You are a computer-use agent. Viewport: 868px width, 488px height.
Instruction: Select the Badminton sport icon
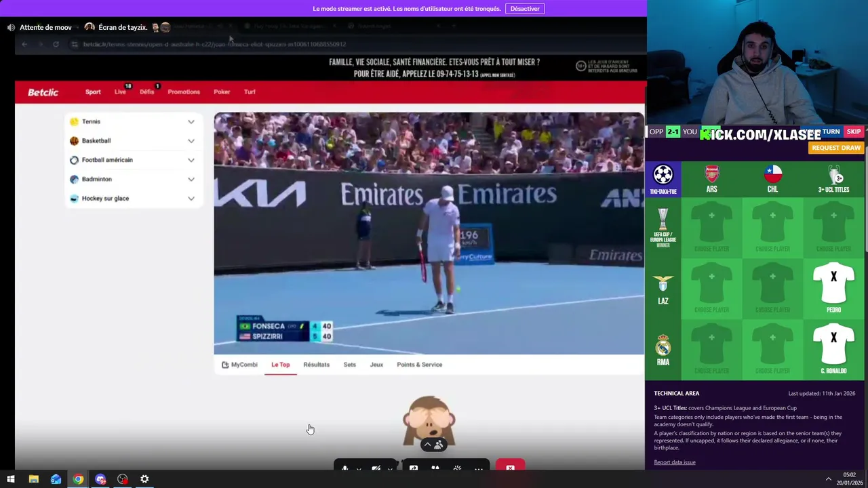pos(74,179)
